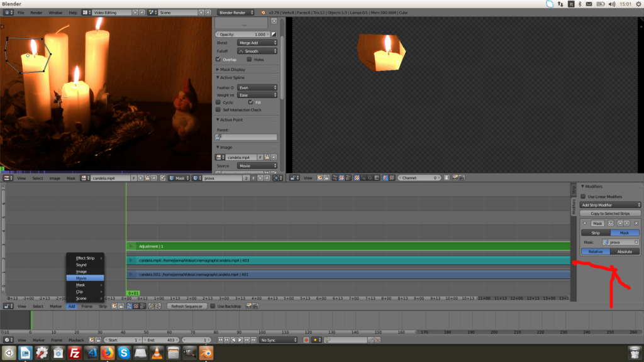
Task: Launch VLC from the dock
Action: tap(157, 353)
